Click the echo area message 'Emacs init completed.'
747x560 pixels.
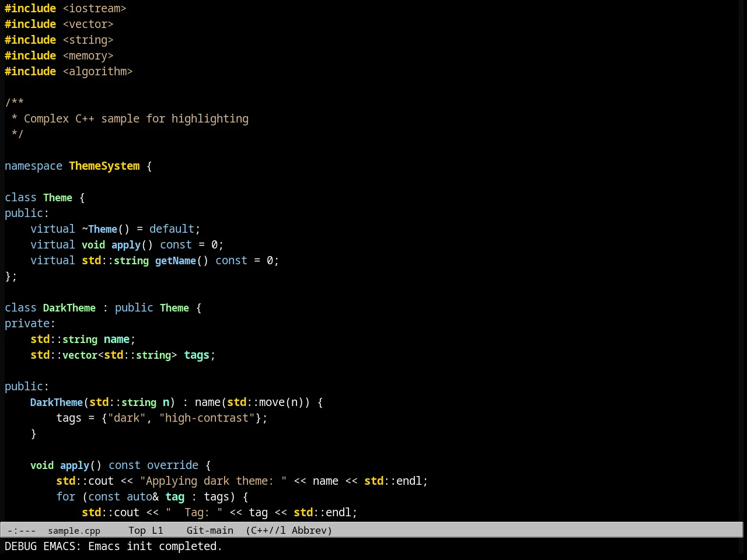pyautogui.click(x=155, y=547)
